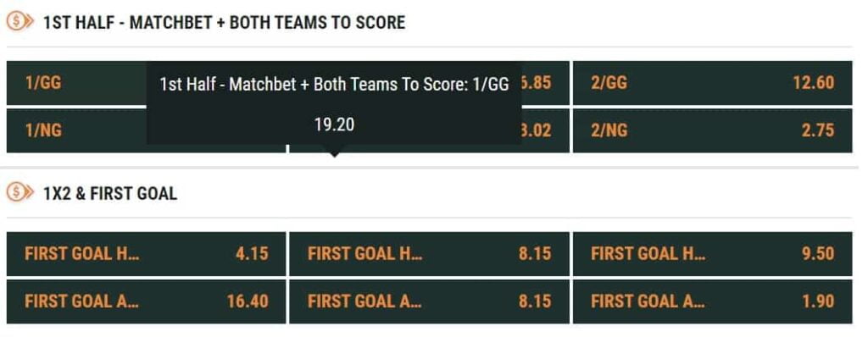Click the coin icon beside 1X2 & First Goal
Image resolution: width=868 pixels, height=337 pixels.
pos(20,192)
